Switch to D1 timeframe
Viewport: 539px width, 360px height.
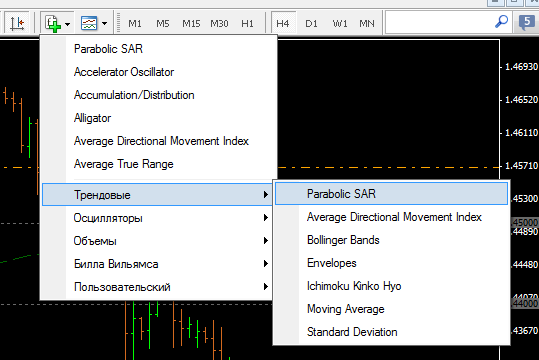coord(311,24)
